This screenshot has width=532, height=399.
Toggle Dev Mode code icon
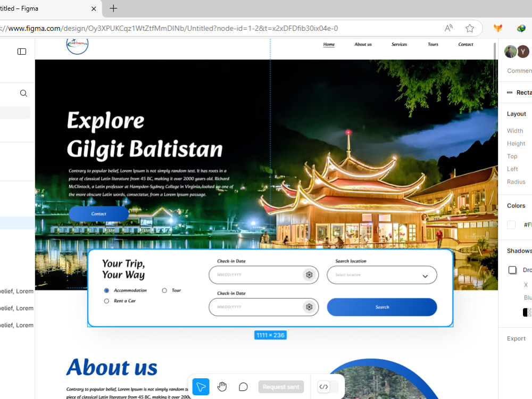point(323,387)
